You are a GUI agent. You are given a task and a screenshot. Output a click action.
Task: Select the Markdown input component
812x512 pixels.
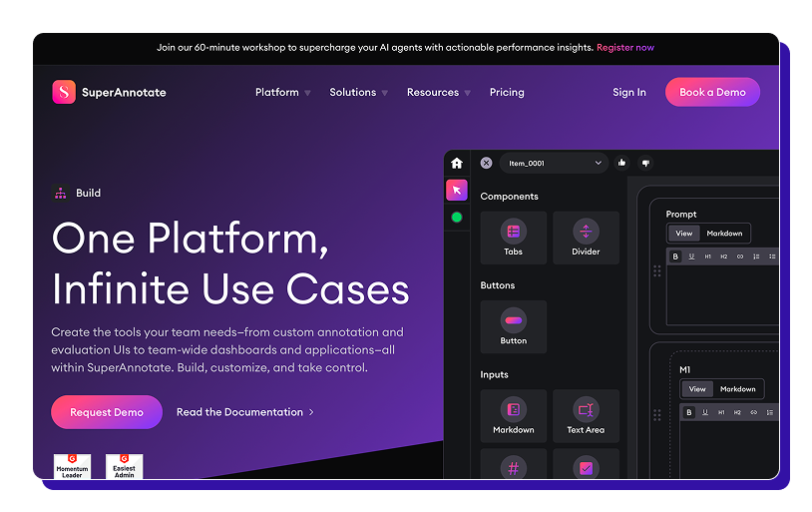[x=513, y=416]
